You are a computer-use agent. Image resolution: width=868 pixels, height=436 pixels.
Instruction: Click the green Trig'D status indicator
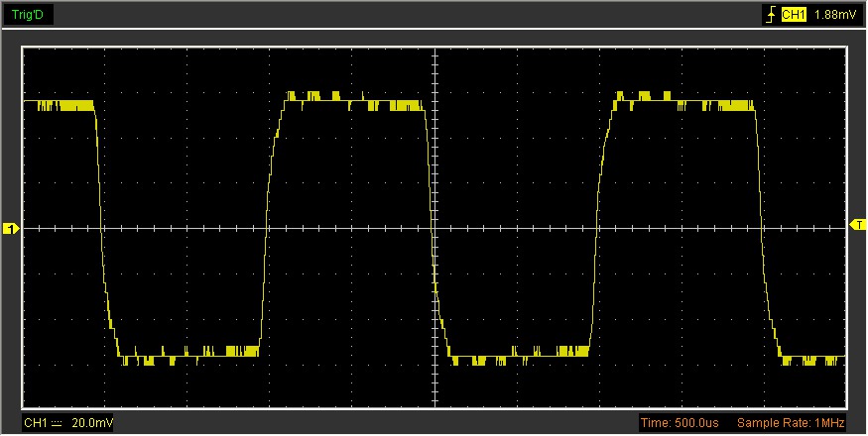27,15
